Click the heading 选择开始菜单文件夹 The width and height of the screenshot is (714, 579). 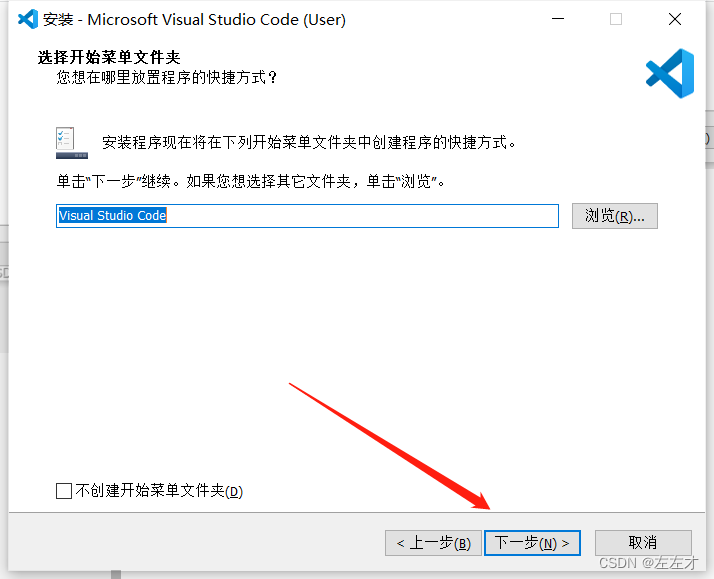[x=109, y=57]
